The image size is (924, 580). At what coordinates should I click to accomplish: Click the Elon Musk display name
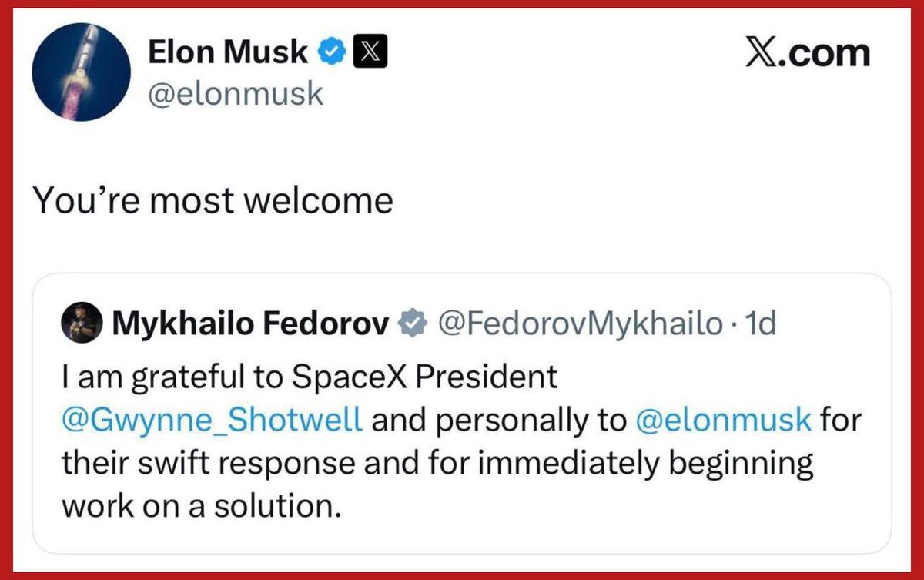[227, 52]
